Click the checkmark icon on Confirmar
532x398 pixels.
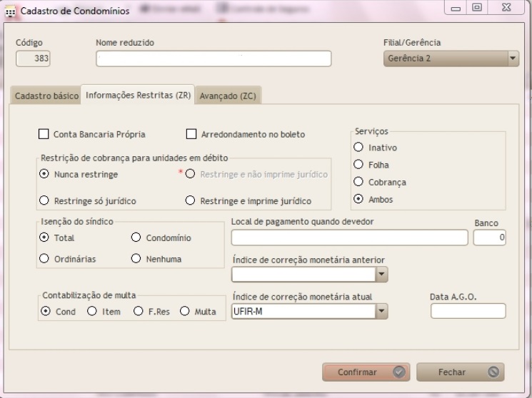pos(399,372)
